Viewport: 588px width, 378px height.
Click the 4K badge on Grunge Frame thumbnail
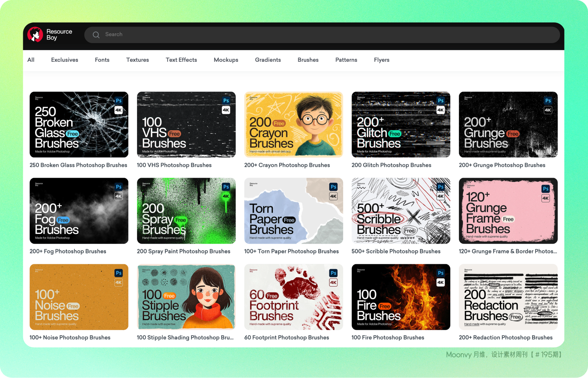point(546,198)
